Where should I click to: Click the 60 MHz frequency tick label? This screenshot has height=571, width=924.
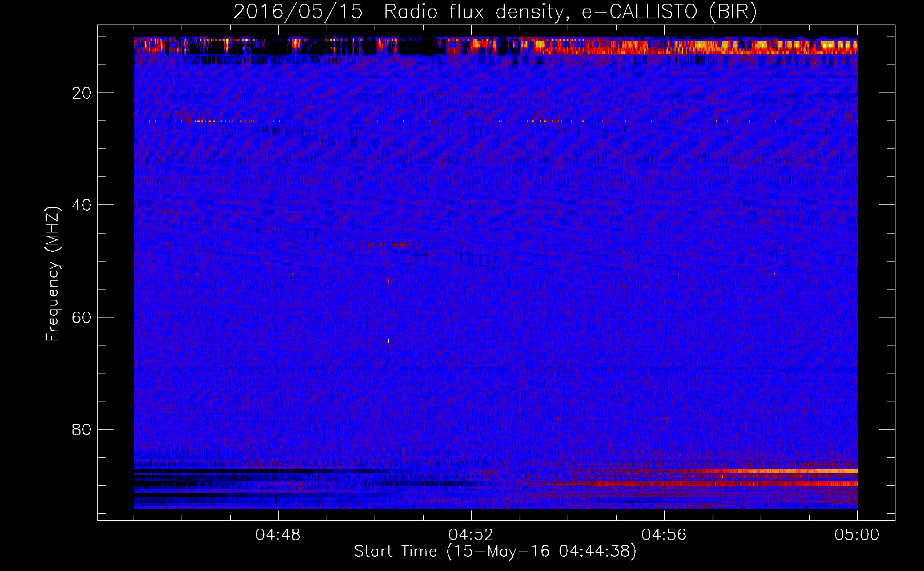[82, 317]
